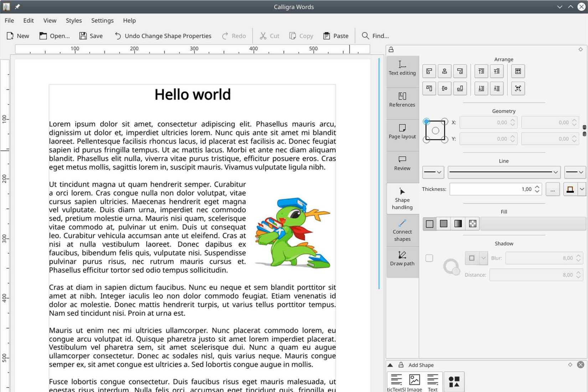
Task: Increase line thickness with the stepper
Action: pos(537,187)
